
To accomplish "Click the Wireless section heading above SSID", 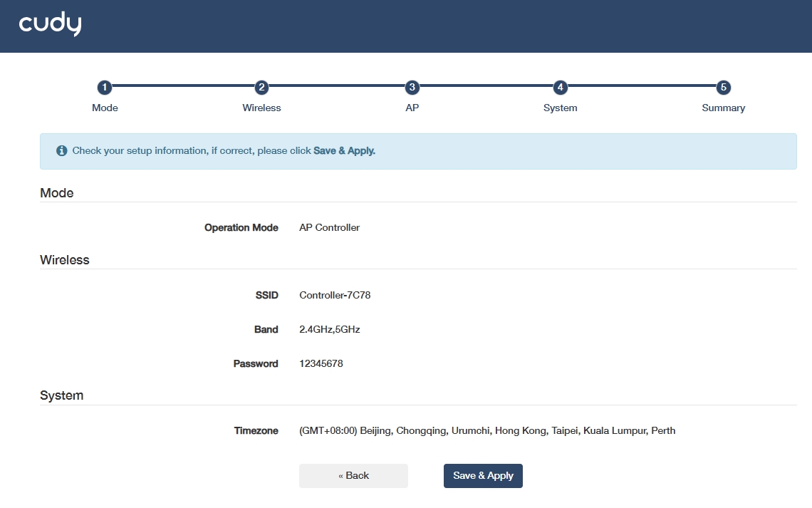I will [65, 260].
